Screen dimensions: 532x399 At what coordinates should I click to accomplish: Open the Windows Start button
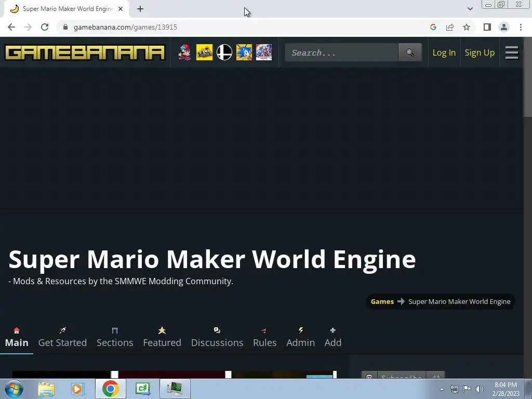[x=14, y=389]
